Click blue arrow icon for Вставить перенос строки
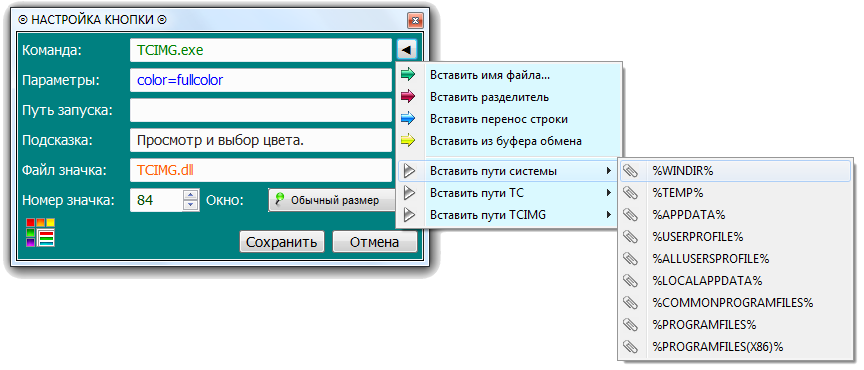The height and width of the screenshot is (370, 864). click(408, 119)
